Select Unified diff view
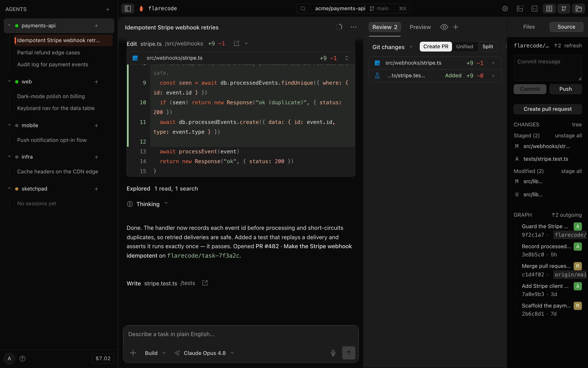Viewport: 588px width, 368px height. [464, 46]
